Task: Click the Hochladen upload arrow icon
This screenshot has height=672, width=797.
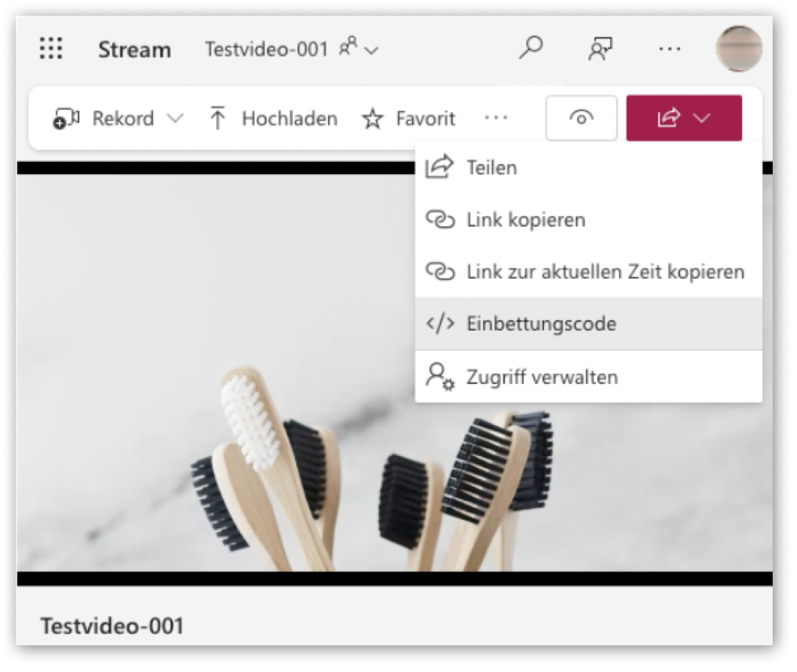Action: click(x=218, y=119)
